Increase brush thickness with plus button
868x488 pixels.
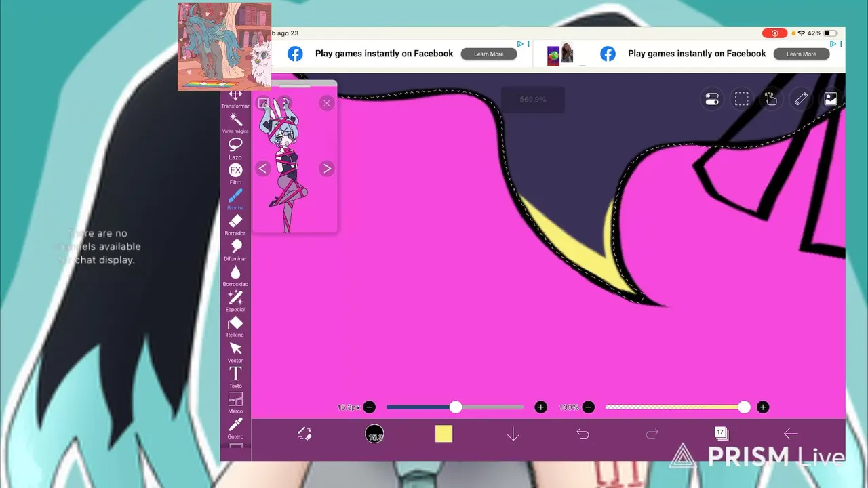(540, 407)
